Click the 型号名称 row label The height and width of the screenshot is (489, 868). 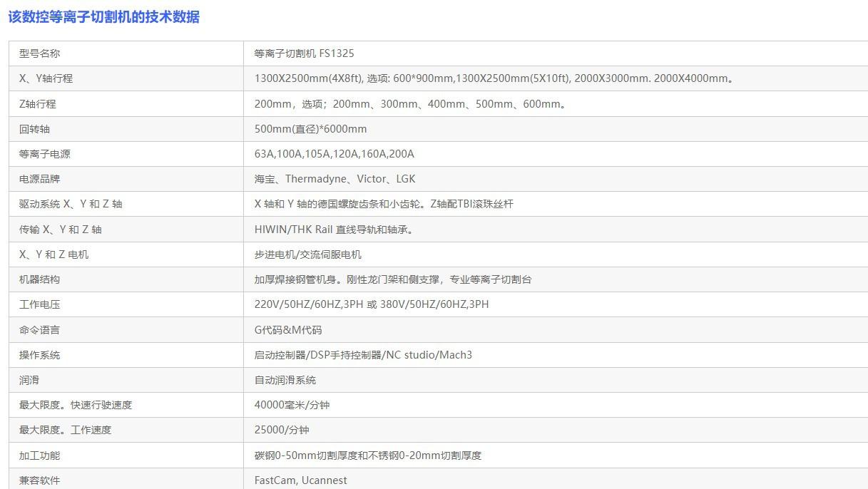[x=40, y=53]
